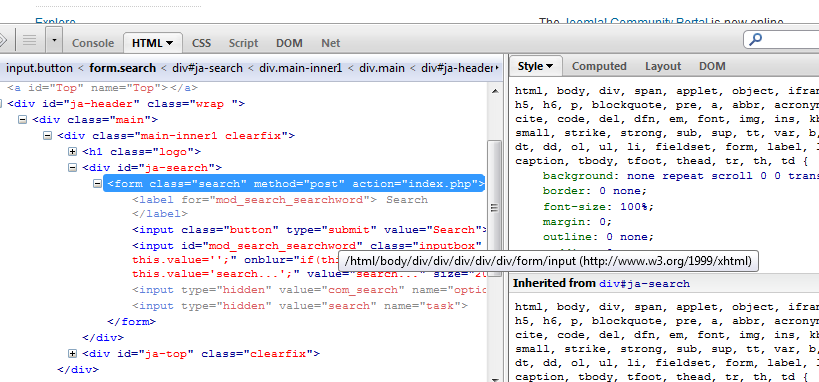Expand the div id="ja-top" node

pos(73,354)
